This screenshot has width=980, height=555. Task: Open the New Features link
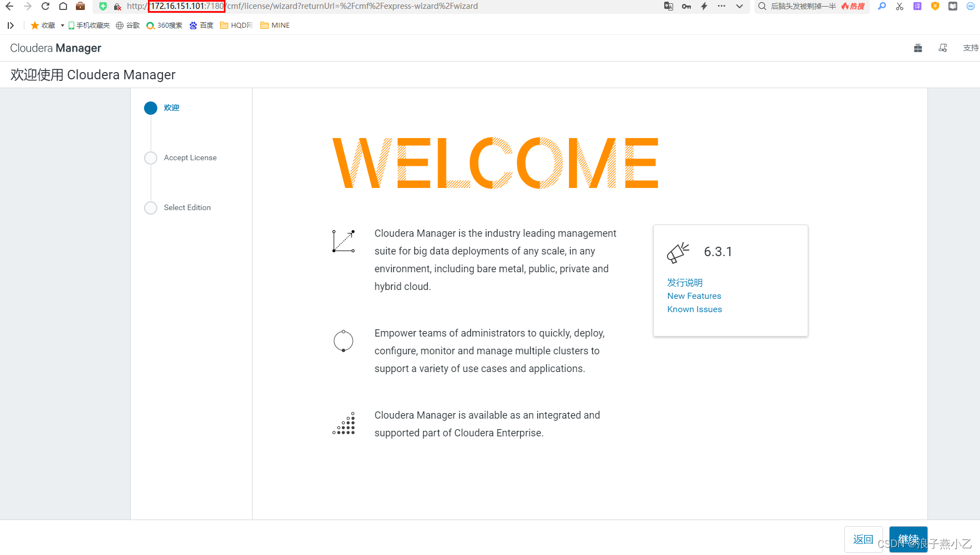694,296
